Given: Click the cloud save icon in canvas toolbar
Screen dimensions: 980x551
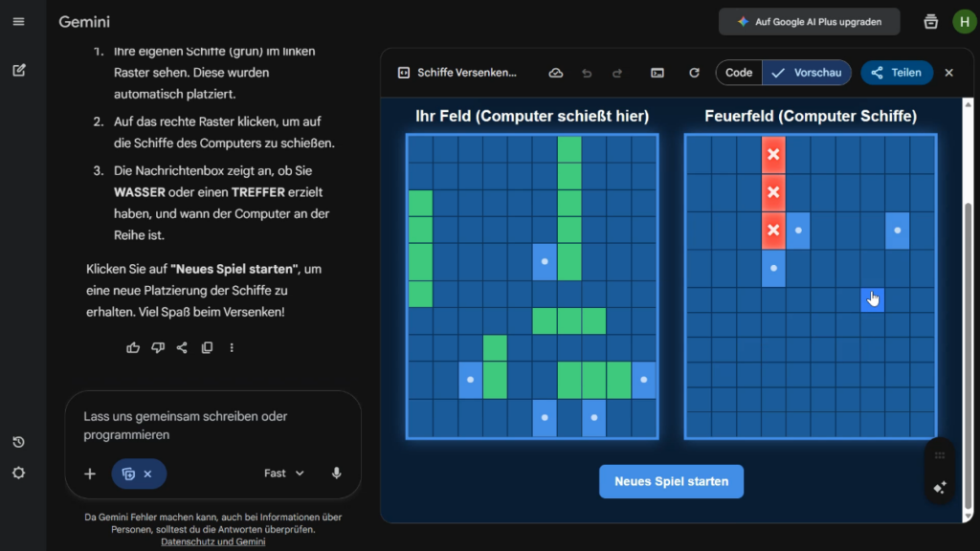Looking at the screenshot, I should tap(556, 73).
